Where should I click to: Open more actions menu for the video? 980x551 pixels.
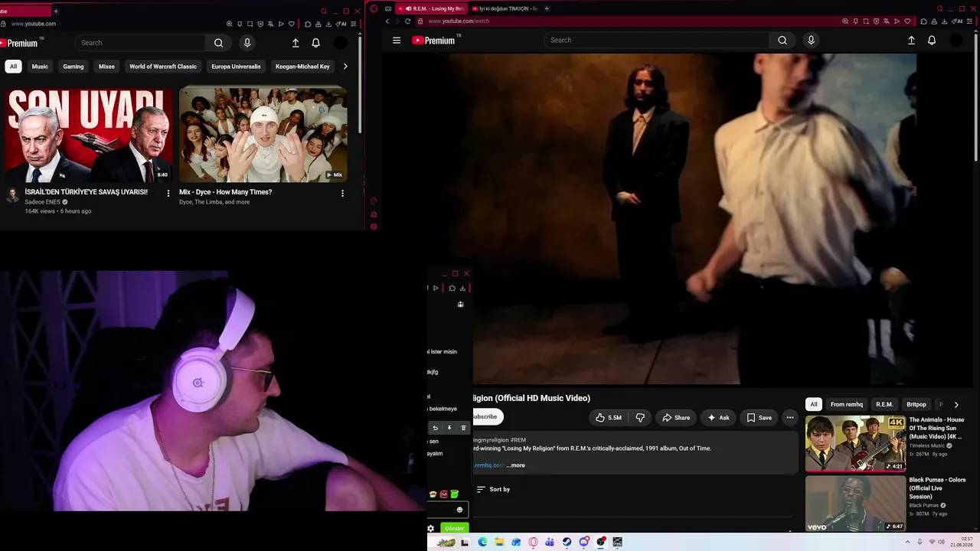(x=790, y=418)
